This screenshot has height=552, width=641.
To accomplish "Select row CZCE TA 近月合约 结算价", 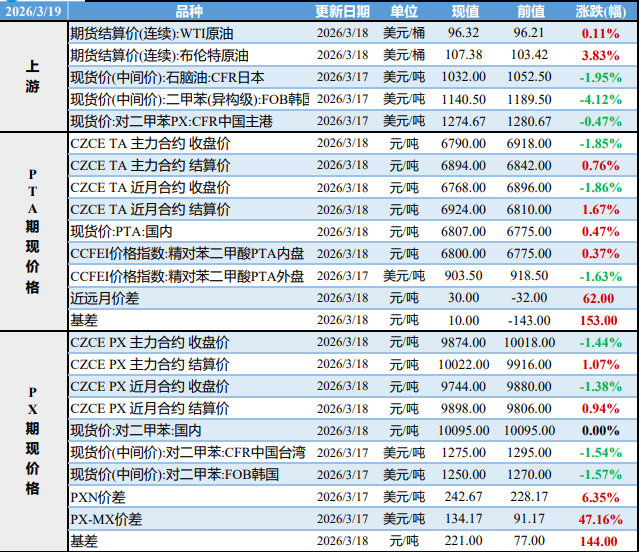I will 353,209.
